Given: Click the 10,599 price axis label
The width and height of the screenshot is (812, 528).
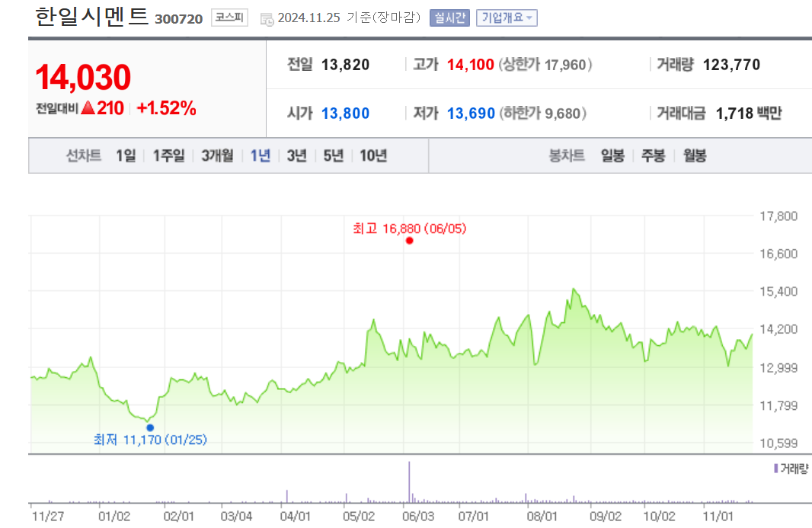Looking at the screenshot, I should click(778, 443).
